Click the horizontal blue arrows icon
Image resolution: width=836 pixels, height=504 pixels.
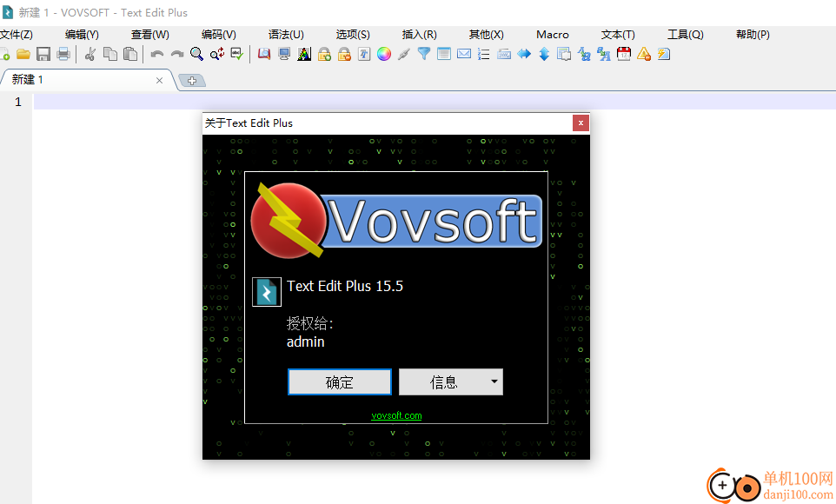click(524, 55)
